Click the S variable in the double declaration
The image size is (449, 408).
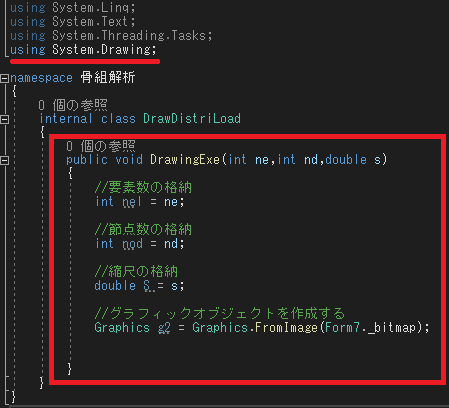point(147,286)
